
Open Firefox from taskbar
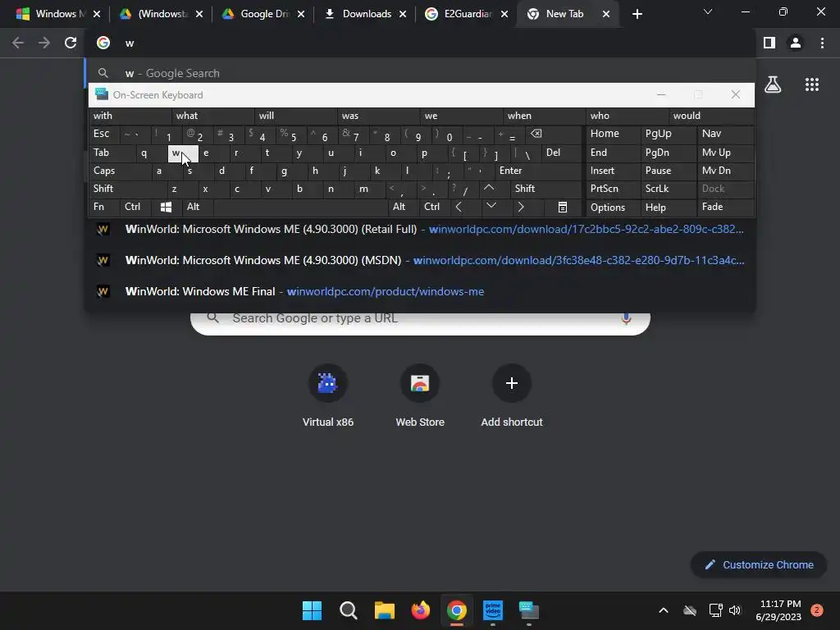point(421,610)
